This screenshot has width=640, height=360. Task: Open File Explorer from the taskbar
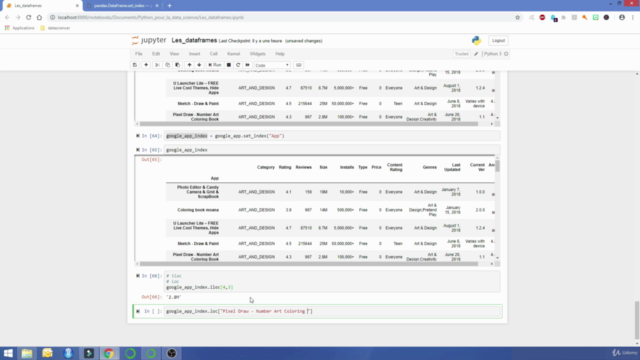(x=27, y=353)
